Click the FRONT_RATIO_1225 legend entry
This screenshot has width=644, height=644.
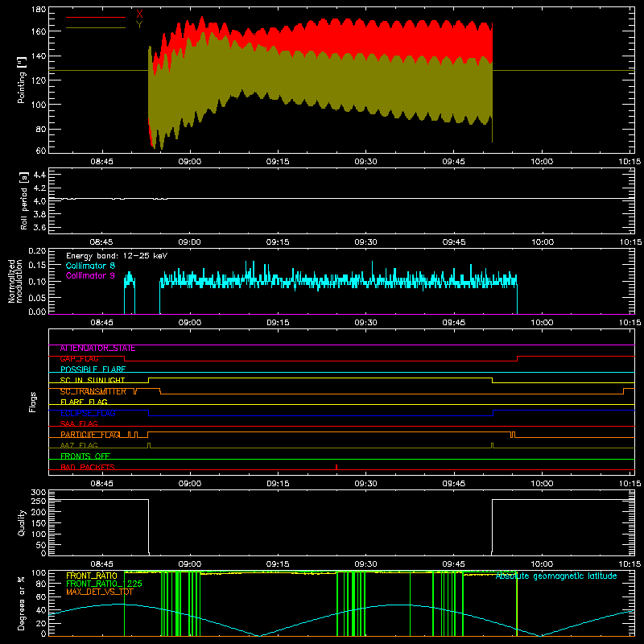(x=105, y=584)
